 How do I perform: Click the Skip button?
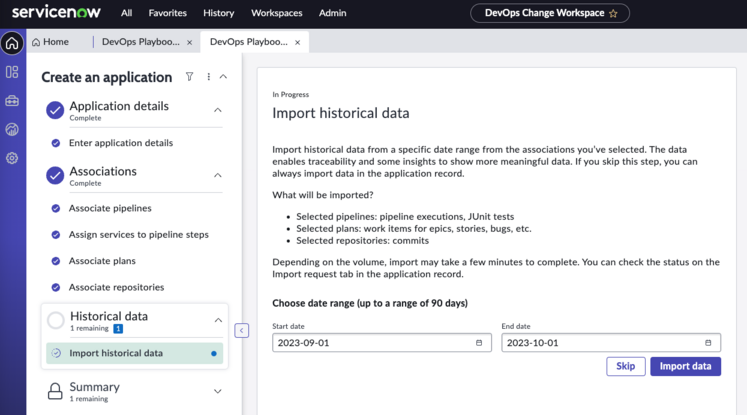[626, 366]
